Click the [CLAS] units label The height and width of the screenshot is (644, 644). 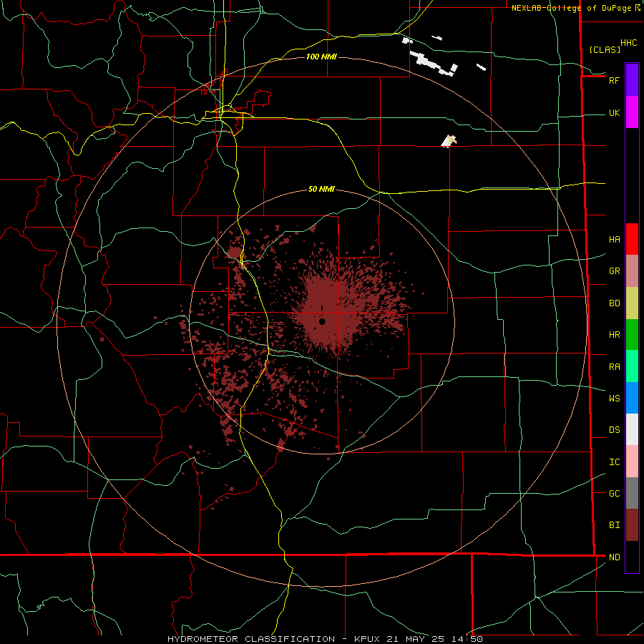point(605,49)
